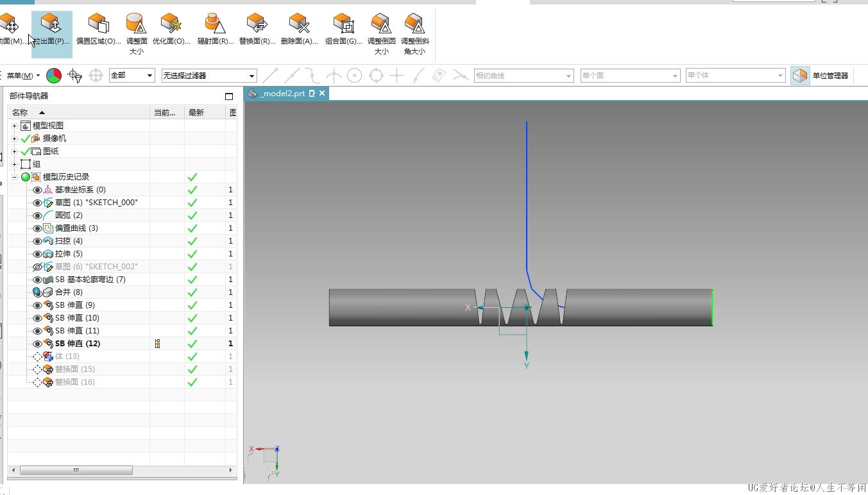This screenshot has width=868, height=495.
Task: Hide the 扫掠 (4) feature
Action: (x=37, y=241)
